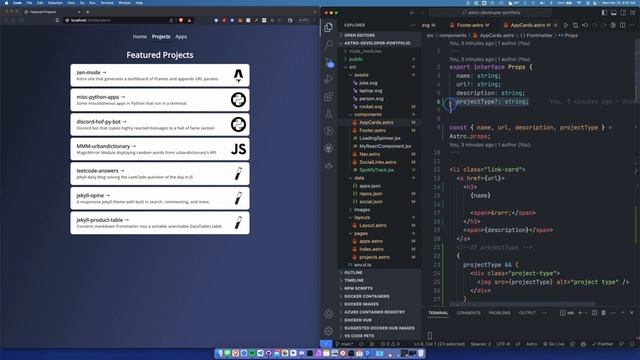Open the Manage gear in activity bar

point(329,331)
